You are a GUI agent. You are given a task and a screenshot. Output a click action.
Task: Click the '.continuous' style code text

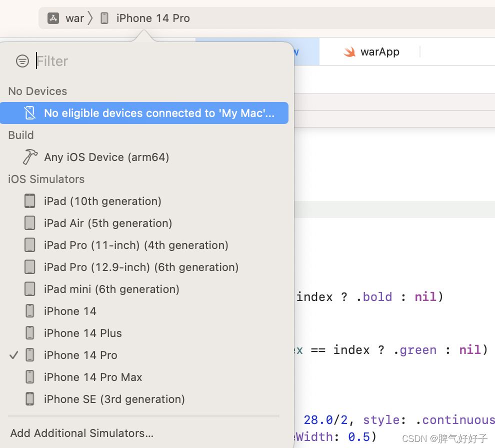point(455,420)
